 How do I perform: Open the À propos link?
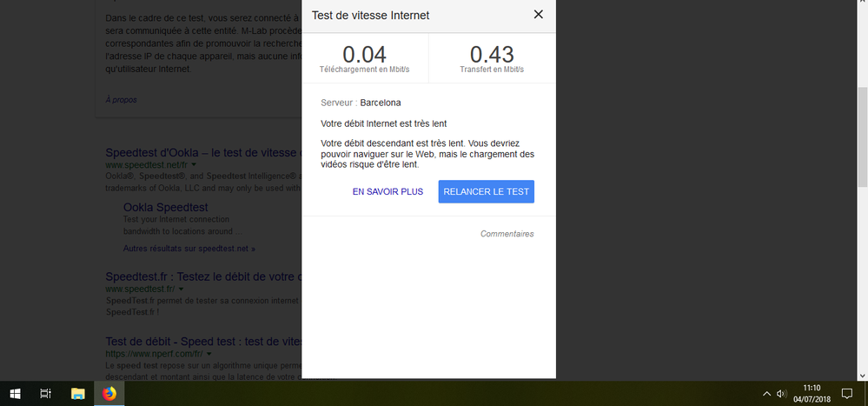[x=122, y=100]
